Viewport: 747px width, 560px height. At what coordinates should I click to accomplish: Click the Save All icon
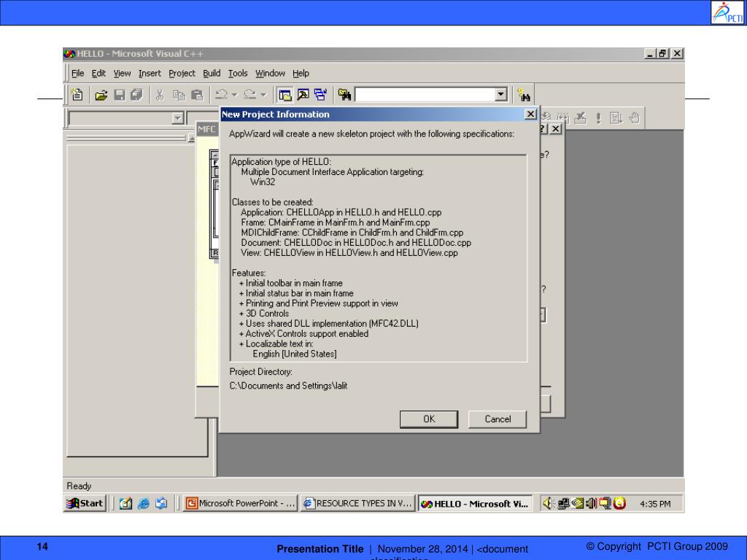(x=136, y=96)
